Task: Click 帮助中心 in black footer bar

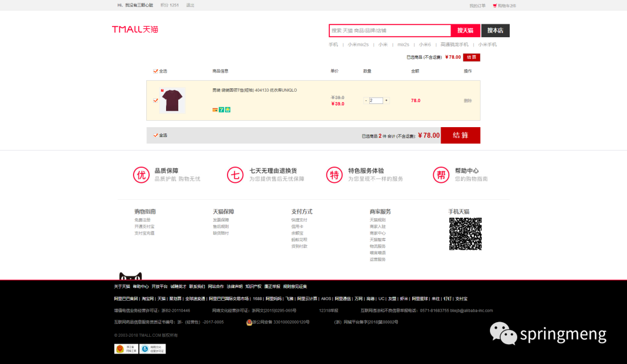Action: [x=140, y=286]
